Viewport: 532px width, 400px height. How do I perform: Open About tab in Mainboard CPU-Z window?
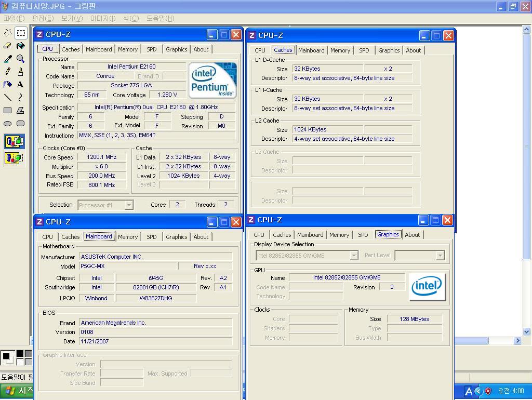pos(201,237)
